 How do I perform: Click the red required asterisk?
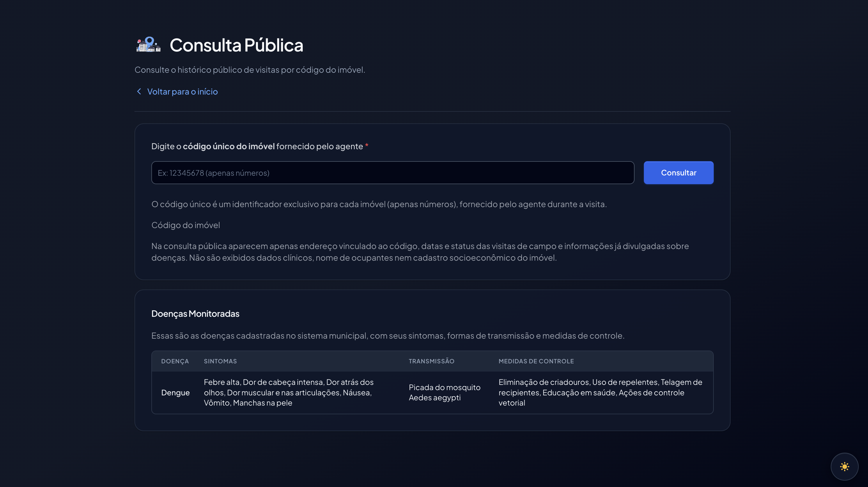366,145
